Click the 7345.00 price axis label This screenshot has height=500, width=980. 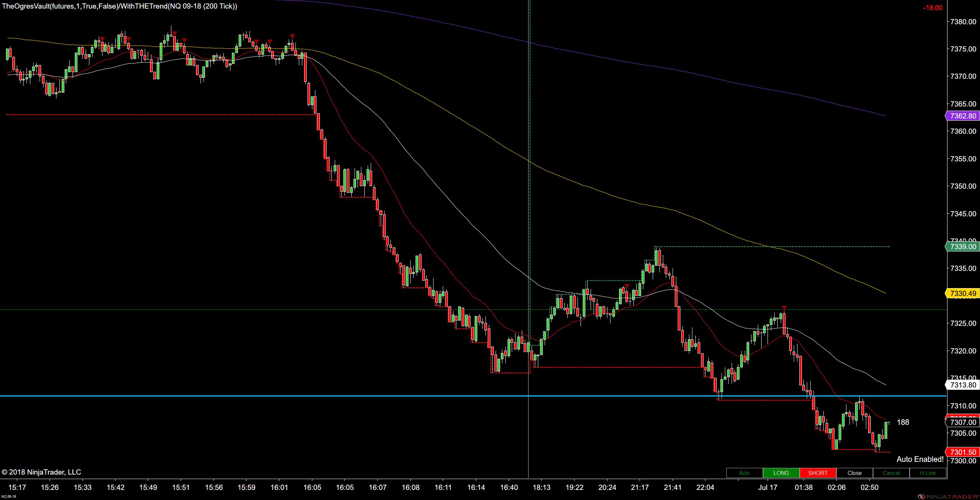point(963,213)
